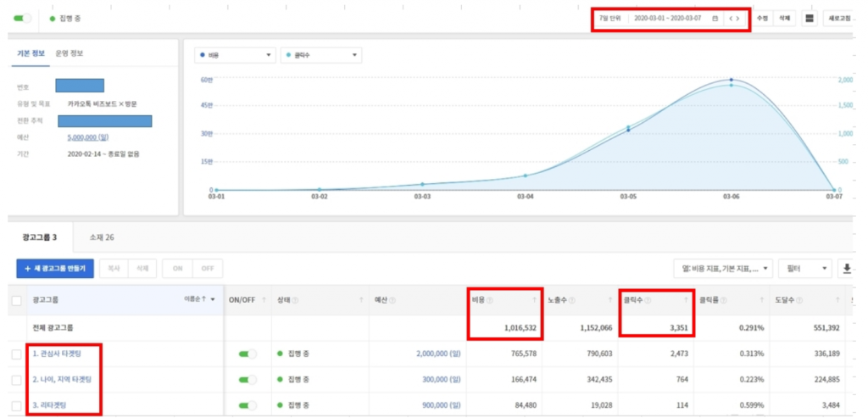
Task: Click the 새로고침 button
Action: point(838,19)
